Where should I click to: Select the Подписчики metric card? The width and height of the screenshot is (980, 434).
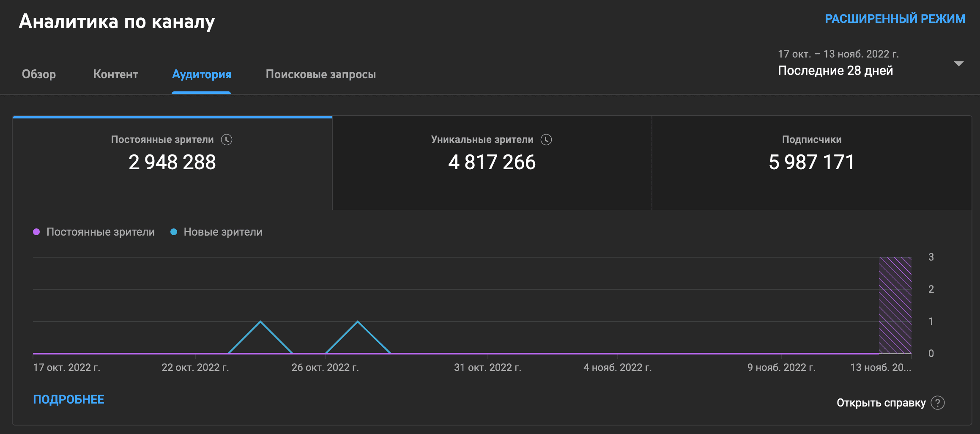[812, 163]
